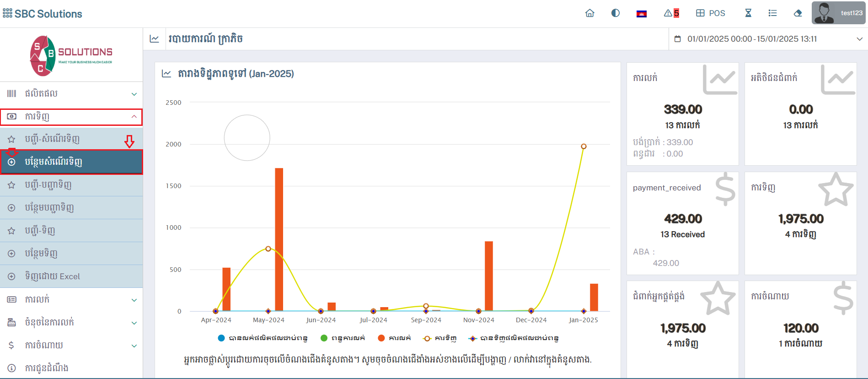Click the blue legend color circle
Screen dimensions: 868x379
(x=221, y=338)
